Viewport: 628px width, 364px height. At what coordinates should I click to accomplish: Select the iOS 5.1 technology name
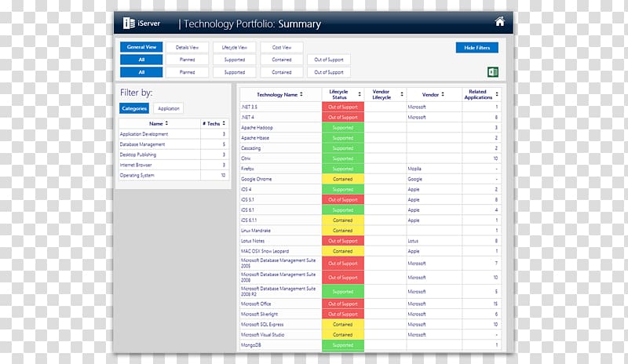coord(247,200)
